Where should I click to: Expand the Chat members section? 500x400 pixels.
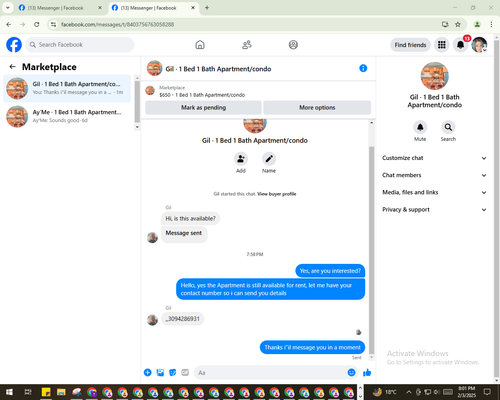[434, 175]
